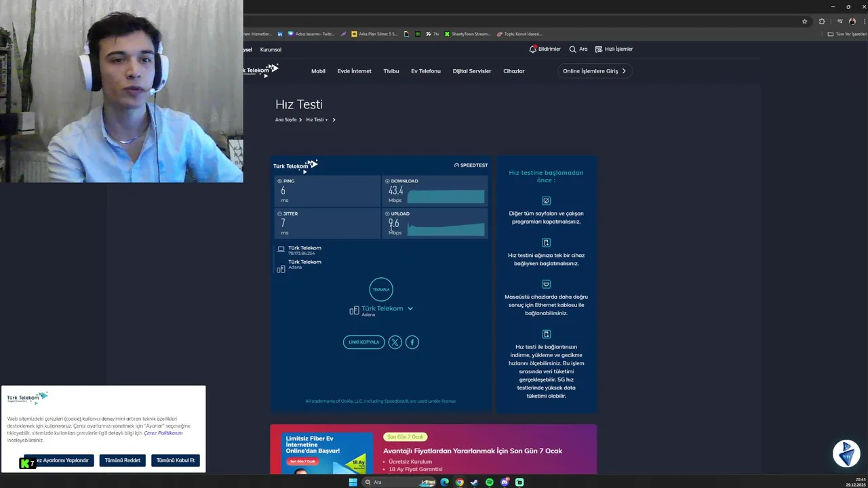Open the Tüm Yer İşaretleri bookmarks folder
The height and width of the screenshot is (488, 868).
pos(847,34)
